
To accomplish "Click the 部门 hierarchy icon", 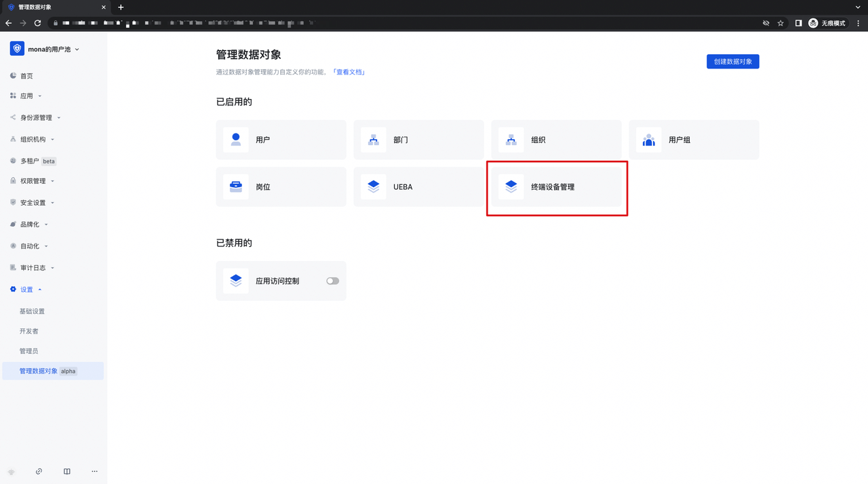I will pos(374,140).
